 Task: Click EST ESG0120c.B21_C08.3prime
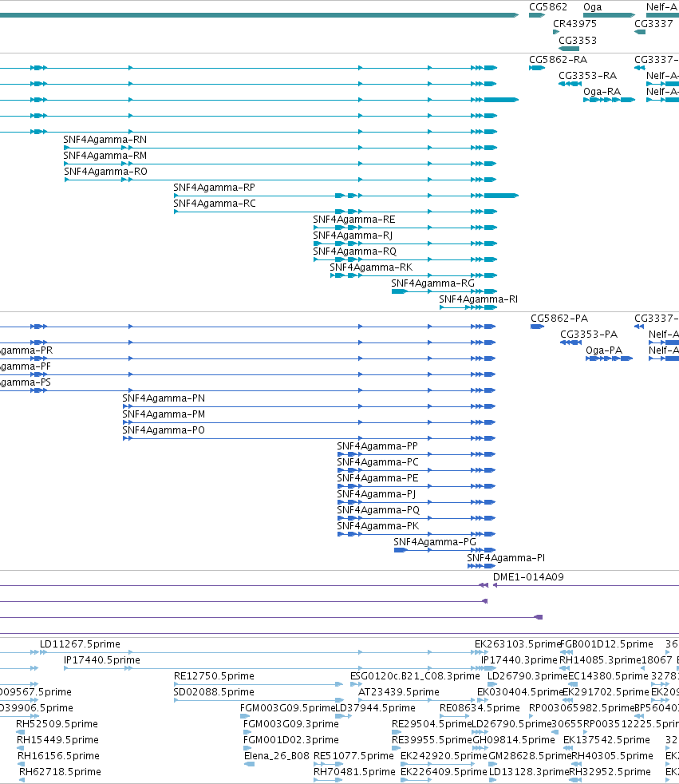415,676
